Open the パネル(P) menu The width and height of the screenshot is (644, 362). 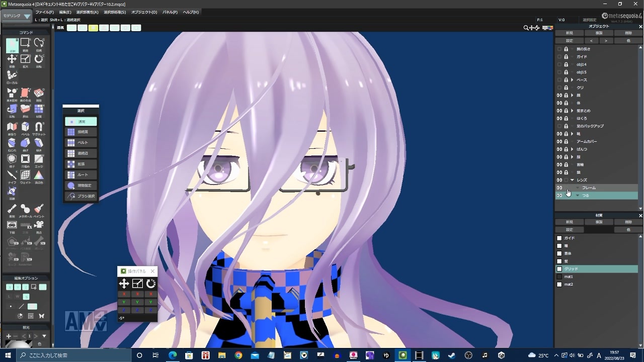(x=170, y=12)
